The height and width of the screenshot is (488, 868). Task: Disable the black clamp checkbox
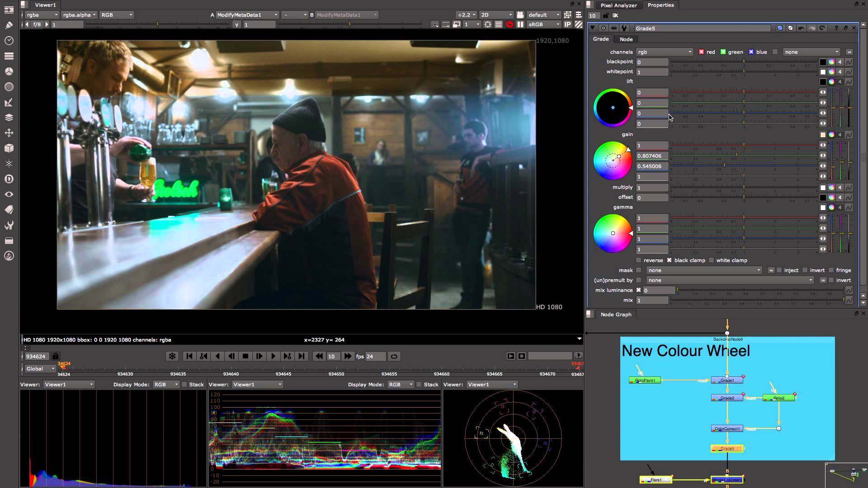[x=669, y=260]
